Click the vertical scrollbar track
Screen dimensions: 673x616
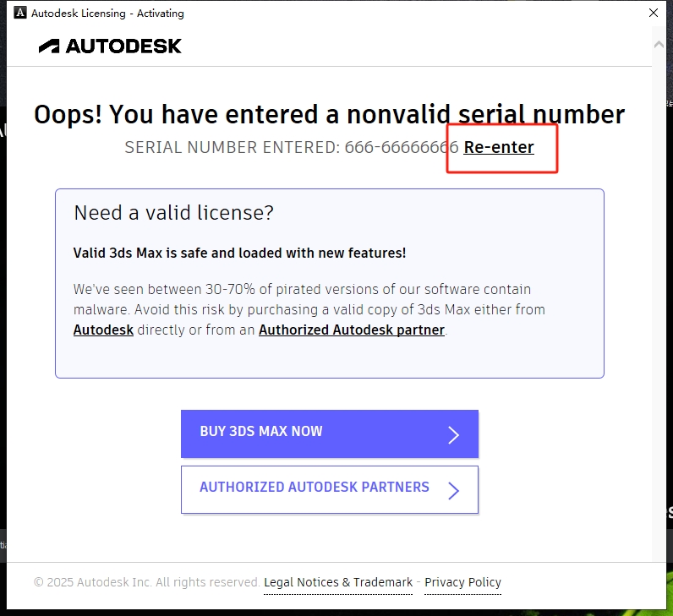coord(659,296)
